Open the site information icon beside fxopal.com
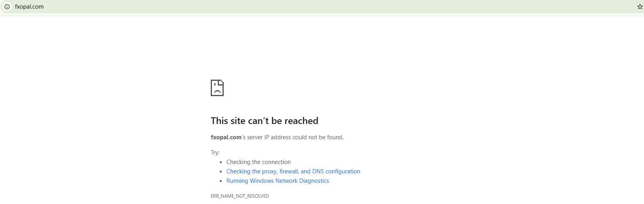This screenshot has width=644, height=204. (x=7, y=7)
